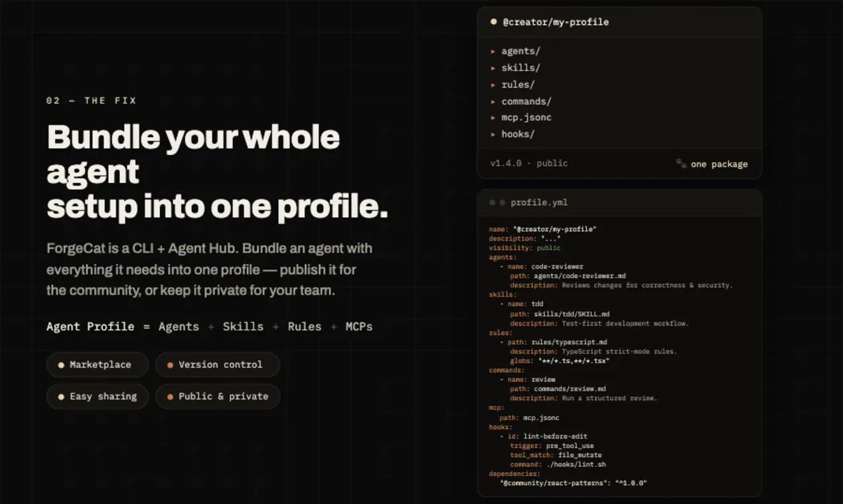Click the "dependencies:" key in profile.yml
Image resolution: width=843 pixels, height=504 pixels.
[514, 474]
